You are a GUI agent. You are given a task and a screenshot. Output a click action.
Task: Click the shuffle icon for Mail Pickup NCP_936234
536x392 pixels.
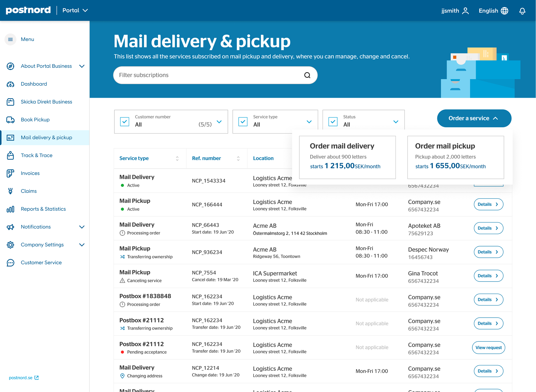pos(122,257)
